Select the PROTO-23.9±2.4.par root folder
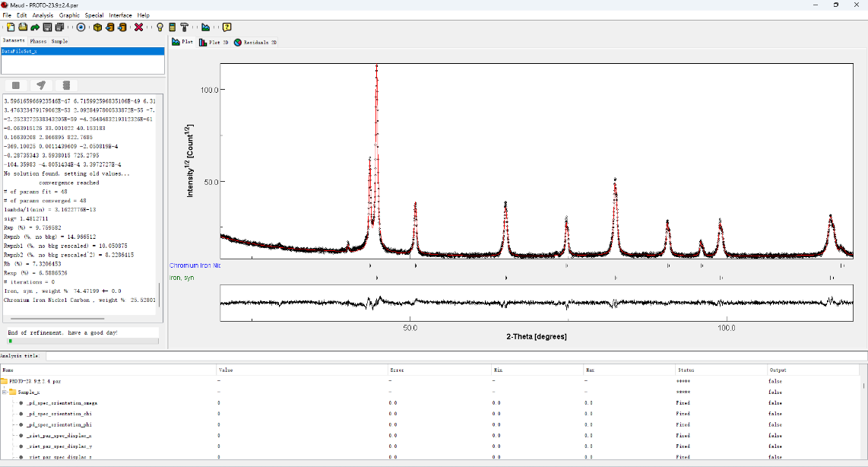 point(35,381)
